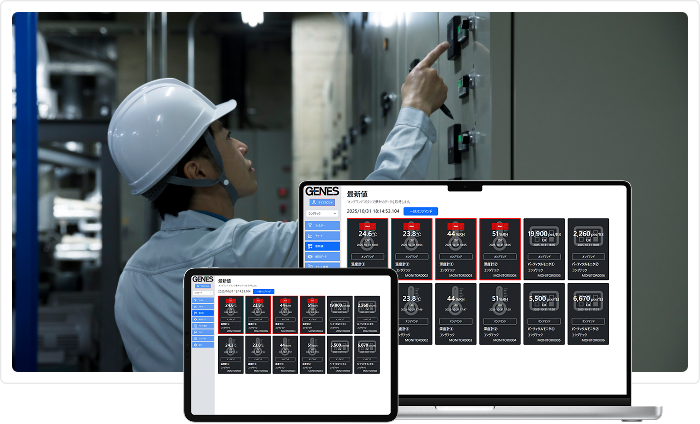Click the monitoring button on the 23.8 ℃ alert card
The height and width of the screenshot is (424, 700).
click(x=411, y=256)
